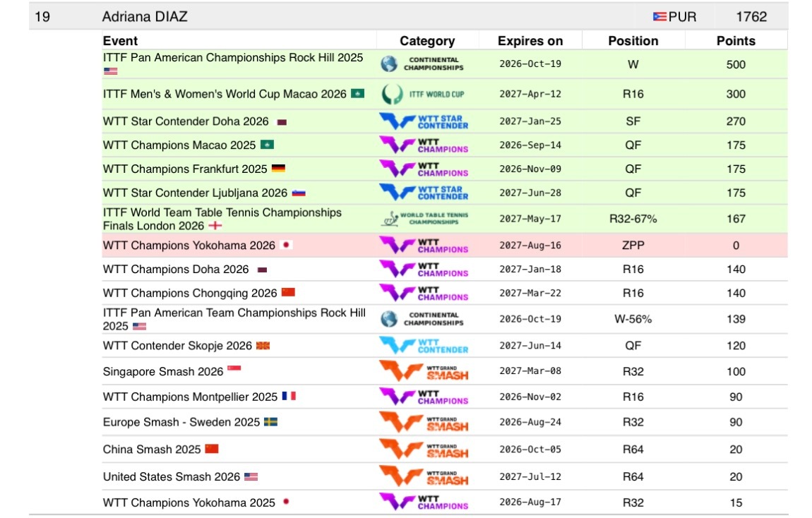Click position W-56% in Pan American Team row
The image size is (812, 518).
point(633,319)
